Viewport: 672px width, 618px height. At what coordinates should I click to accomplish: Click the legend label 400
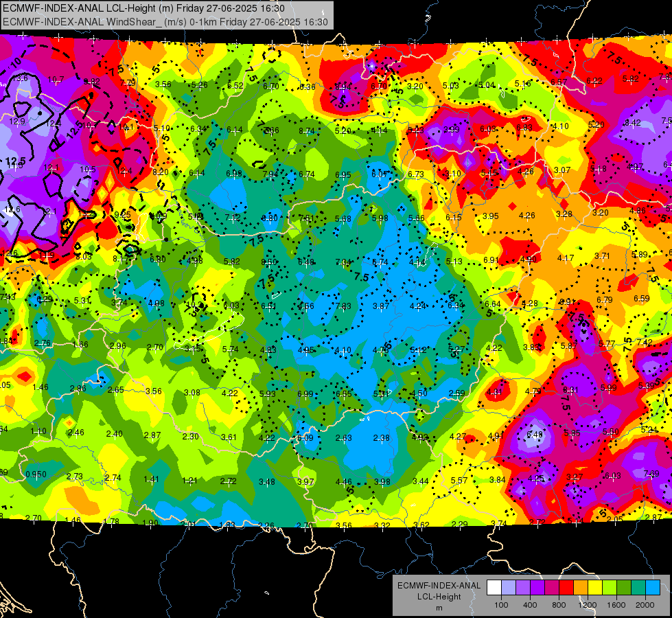pyautogui.click(x=530, y=605)
